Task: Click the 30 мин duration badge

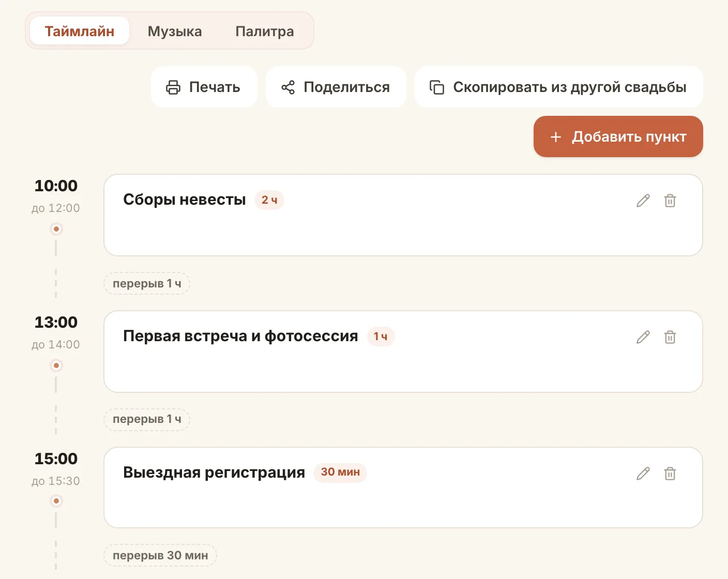Action: pyautogui.click(x=340, y=473)
